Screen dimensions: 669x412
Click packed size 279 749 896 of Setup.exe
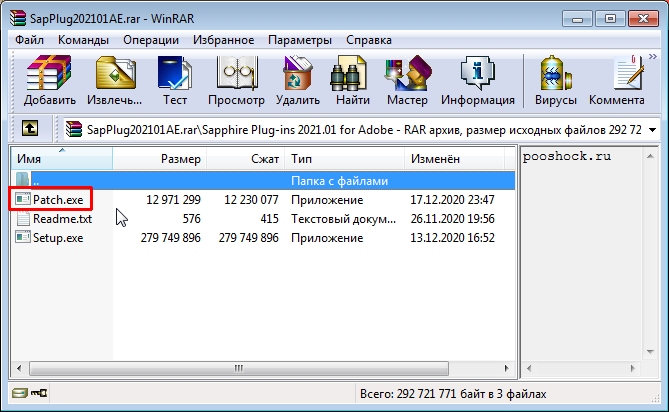248,238
